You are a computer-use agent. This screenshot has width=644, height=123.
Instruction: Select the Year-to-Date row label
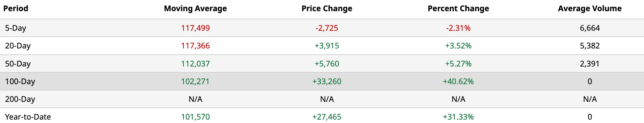coord(28,117)
